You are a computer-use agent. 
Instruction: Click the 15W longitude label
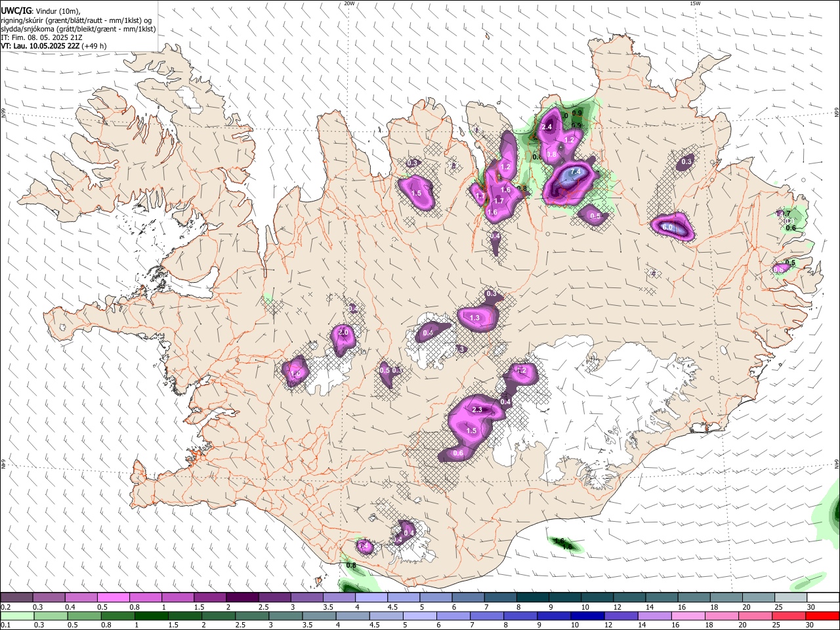695,3
